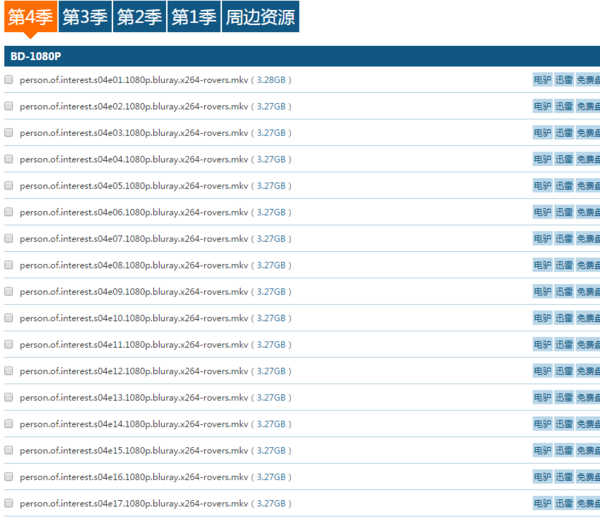Open the 周边资源 tab
This screenshot has width=600, height=518.
260,17
